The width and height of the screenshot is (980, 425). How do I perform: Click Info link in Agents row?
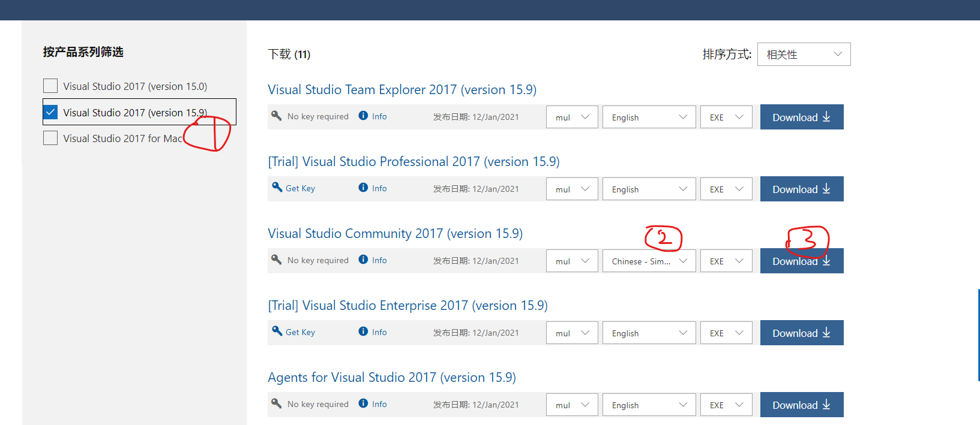click(x=379, y=404)
